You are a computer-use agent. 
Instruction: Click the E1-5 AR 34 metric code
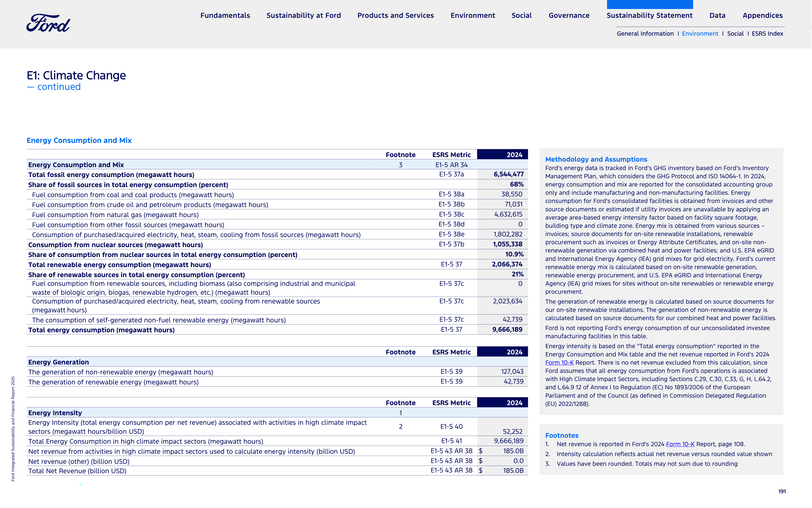tap(452, 165)
